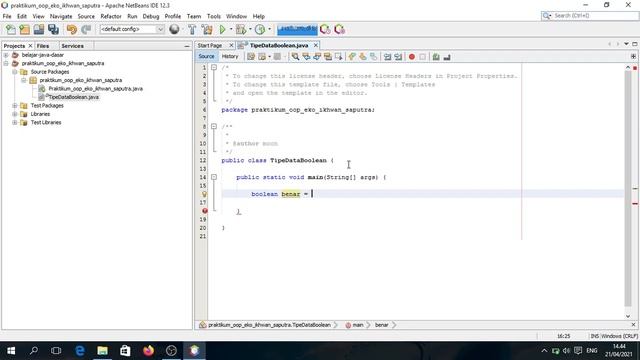This screenshot has width=640, height=360.
Task: Open the Run Project dropdown arrow
Action: [x=231, y=29]
